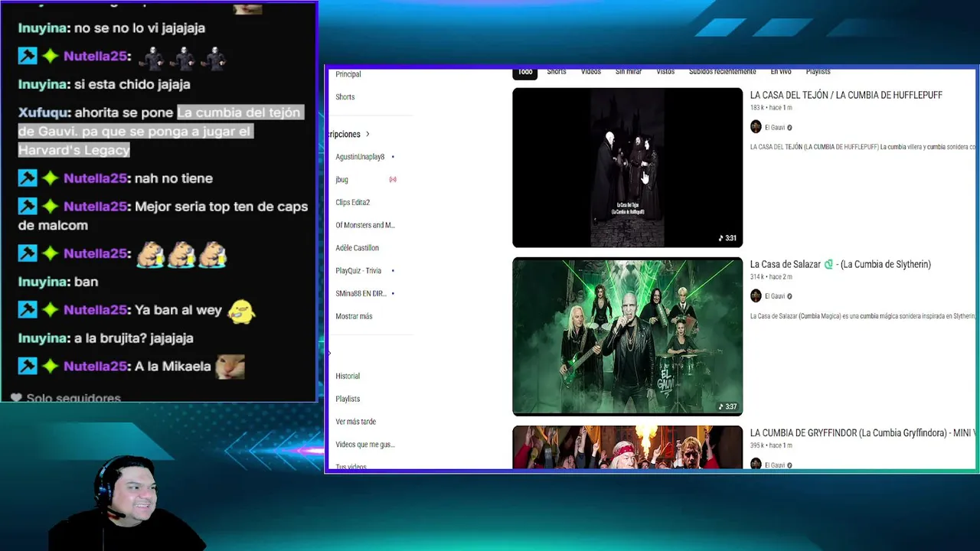
Task: Select the Vistos filter chip
Action: (665, 72)
